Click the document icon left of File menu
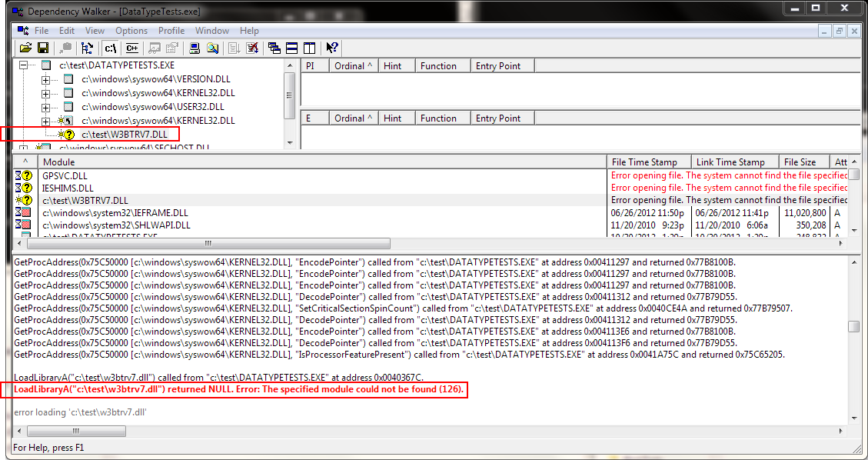This screenshot has width=868, height=460. [x=23, y=31]
